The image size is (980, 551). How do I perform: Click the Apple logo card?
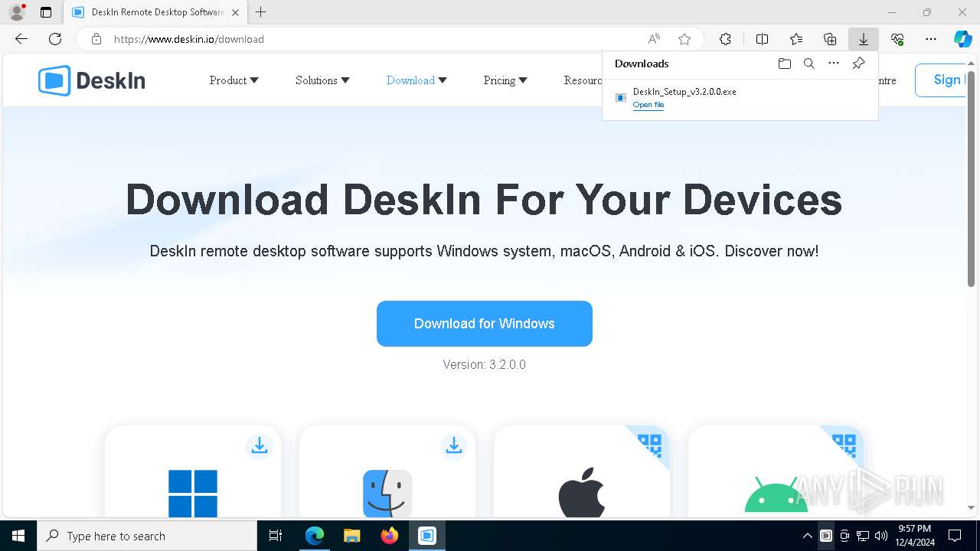tap(582, 494)
